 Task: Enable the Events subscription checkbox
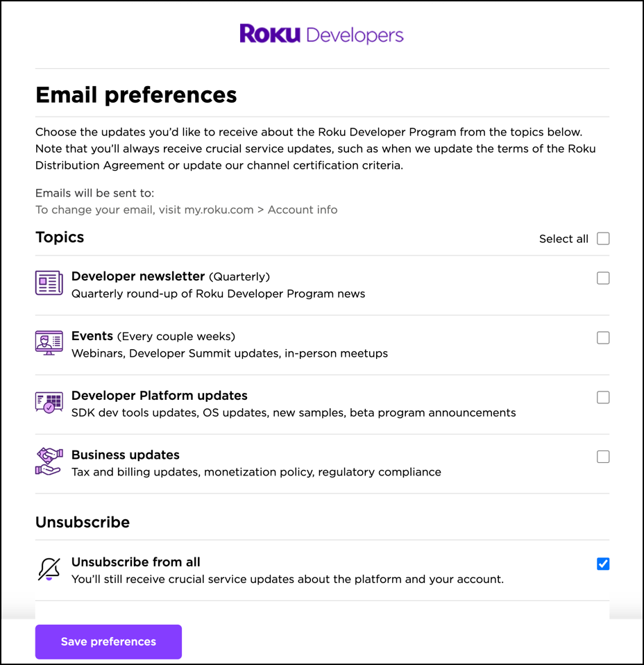[603, 337]
